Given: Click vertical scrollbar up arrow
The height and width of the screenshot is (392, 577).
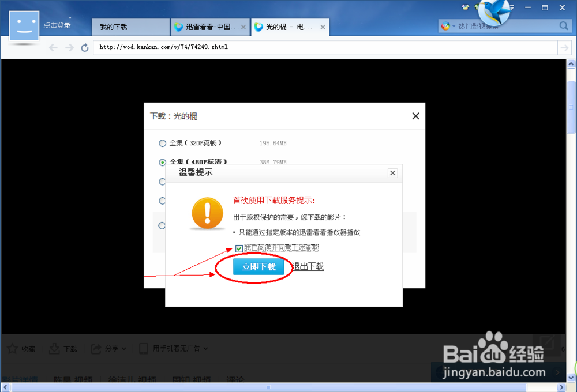Looking at the screenshot, I should [x=571, y=64].
